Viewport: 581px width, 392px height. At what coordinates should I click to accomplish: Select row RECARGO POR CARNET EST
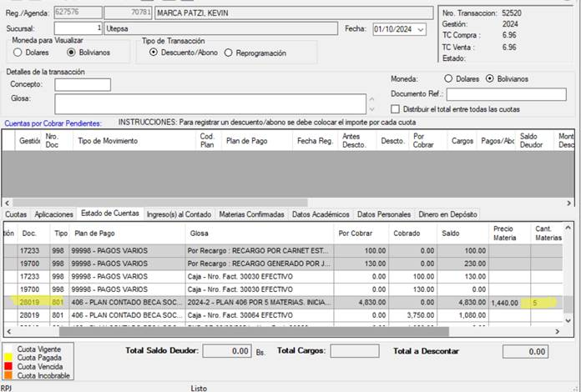click(284, 250)
